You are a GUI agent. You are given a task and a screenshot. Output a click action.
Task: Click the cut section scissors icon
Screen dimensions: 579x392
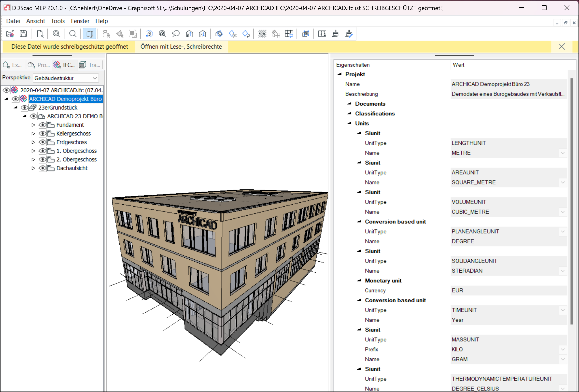coord(233,34)
